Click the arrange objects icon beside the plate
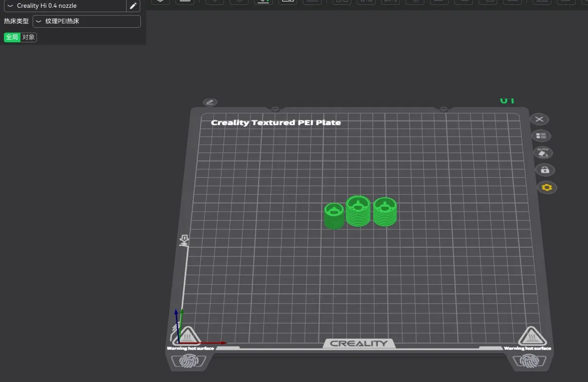Viewport: 588px width, 382px height. coord(541,136)
